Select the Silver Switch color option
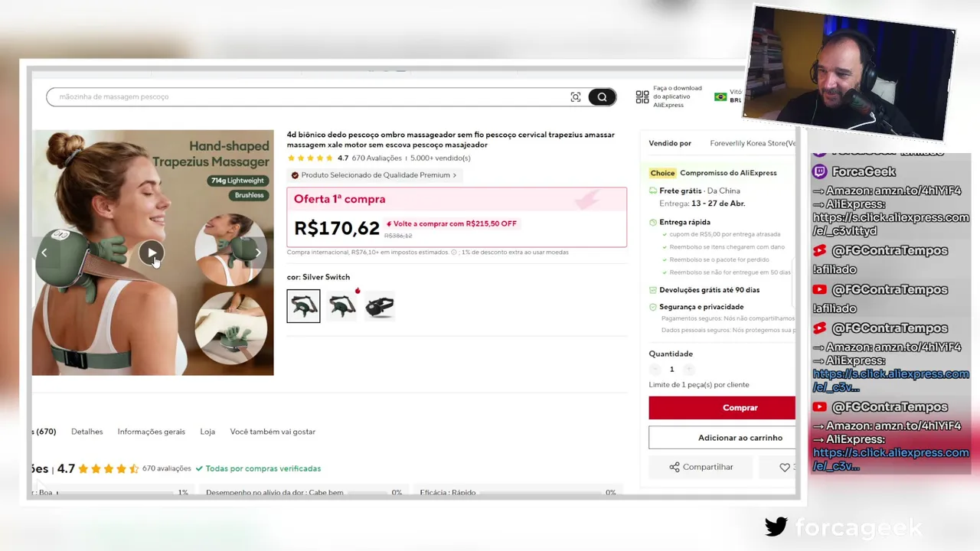This screenshot has height=551, width=980. tap(304, 306)
